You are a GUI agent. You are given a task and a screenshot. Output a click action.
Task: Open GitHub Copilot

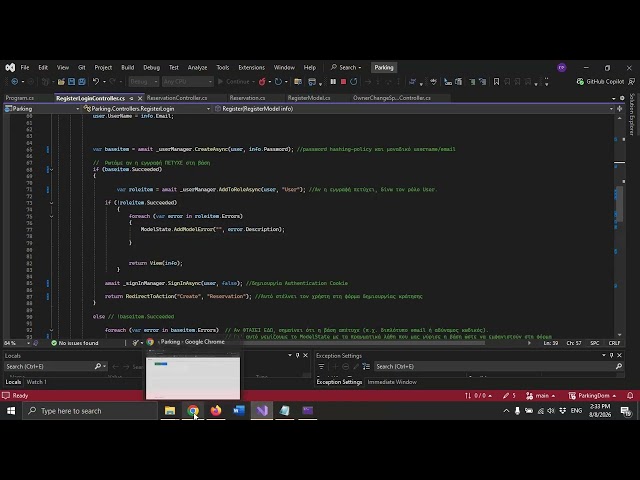600,82
